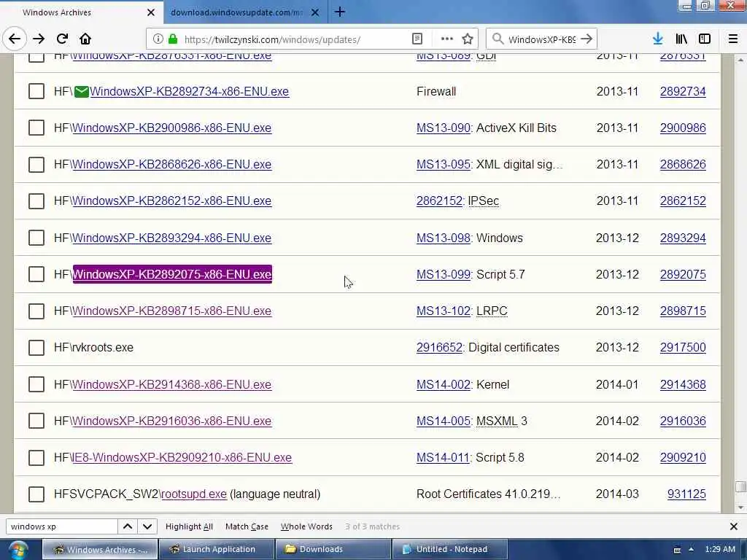Open KB article 931125 link

[x=686, y=494]
